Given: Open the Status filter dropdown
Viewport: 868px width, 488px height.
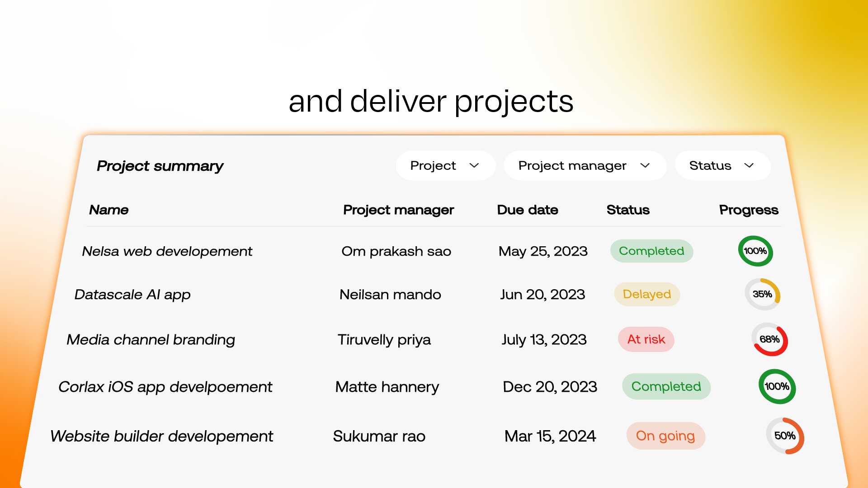Looking at the screenshot, I should click(722, 166).
